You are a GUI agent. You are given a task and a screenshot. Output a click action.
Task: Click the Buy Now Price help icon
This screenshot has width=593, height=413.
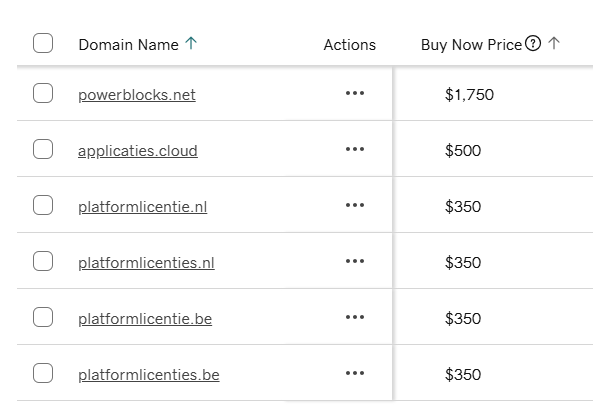(533, 43)
